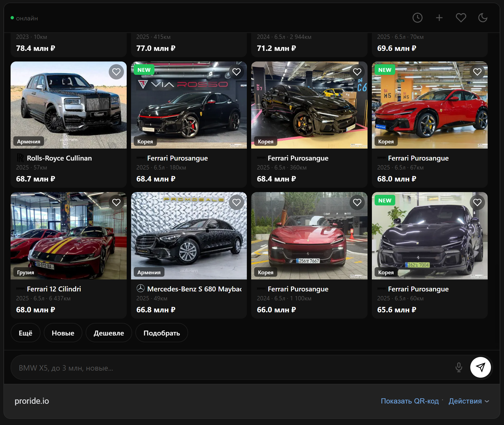Click the price 66.0 млн ₽
This screenshot has height=425, width=504.
[276, 310]
